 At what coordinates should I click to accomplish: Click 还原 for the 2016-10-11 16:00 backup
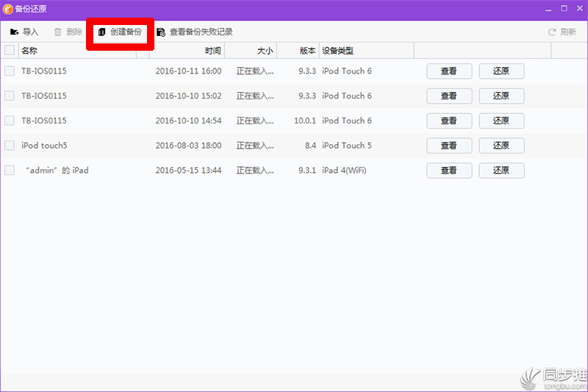tap(501, 71)
